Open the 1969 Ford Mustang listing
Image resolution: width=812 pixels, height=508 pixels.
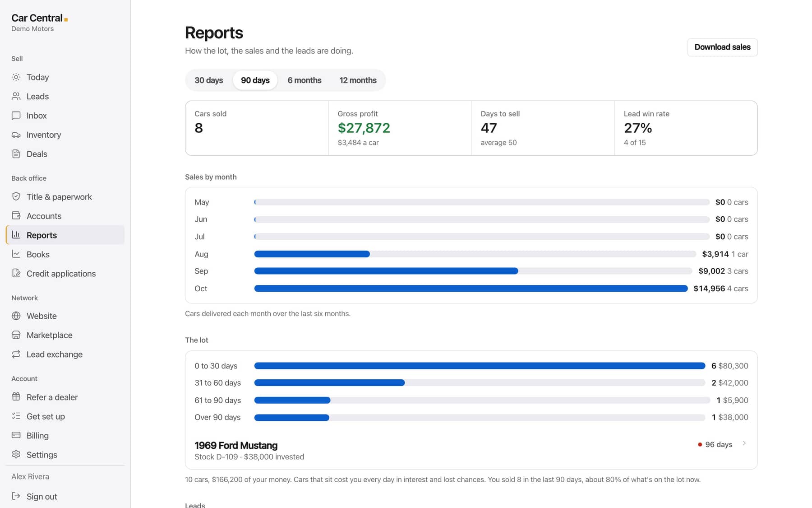(471, 451)
